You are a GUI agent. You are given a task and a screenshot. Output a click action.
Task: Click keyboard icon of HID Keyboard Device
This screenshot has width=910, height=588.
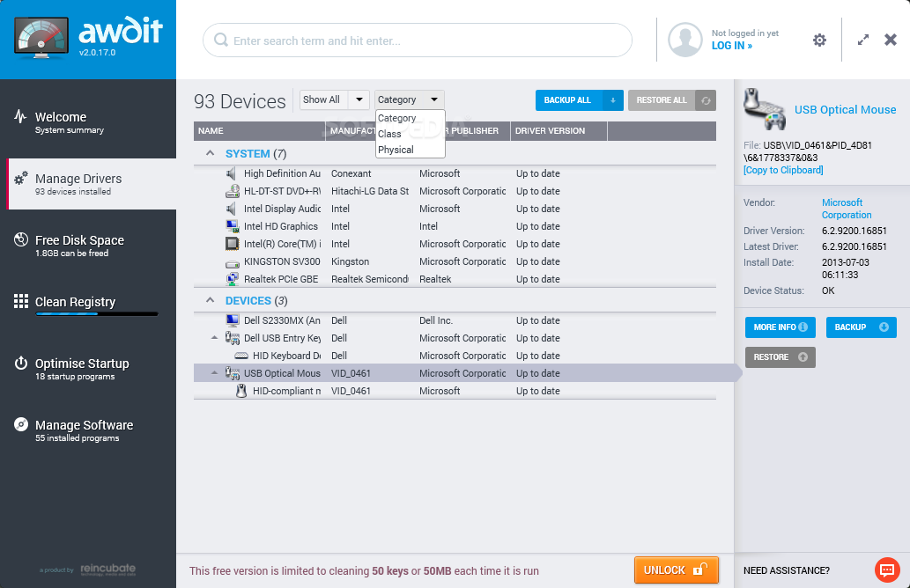click(x=241, y=356)
